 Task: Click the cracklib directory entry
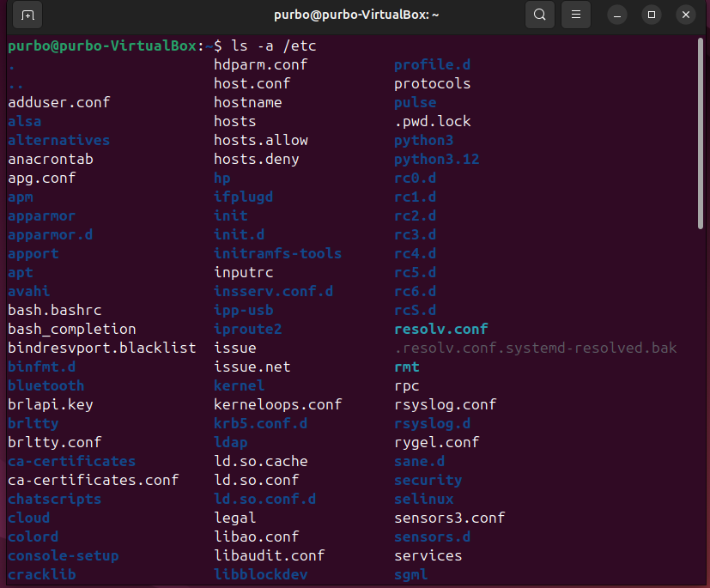[42, 574]
